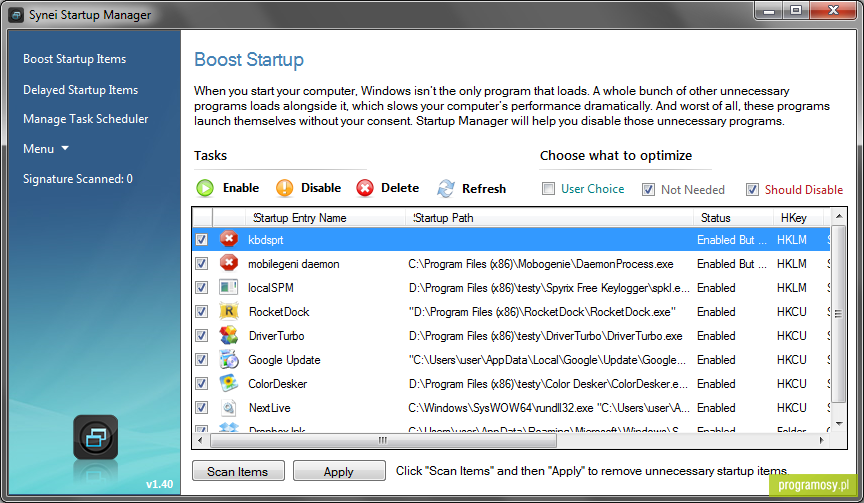This screenshot has width=864, height=503.
Task: Click the Google Update program icon
Action: (x=229, y=359)
